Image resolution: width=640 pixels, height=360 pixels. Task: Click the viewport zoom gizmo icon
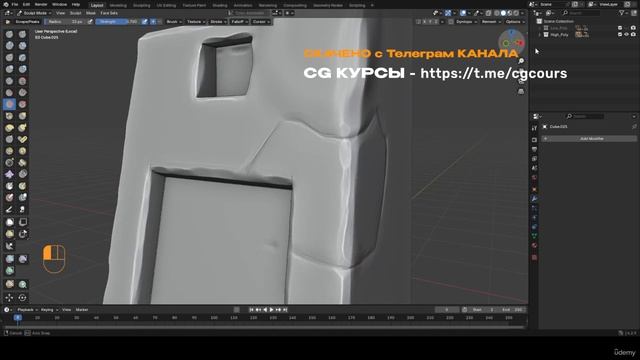pos(521,61)
